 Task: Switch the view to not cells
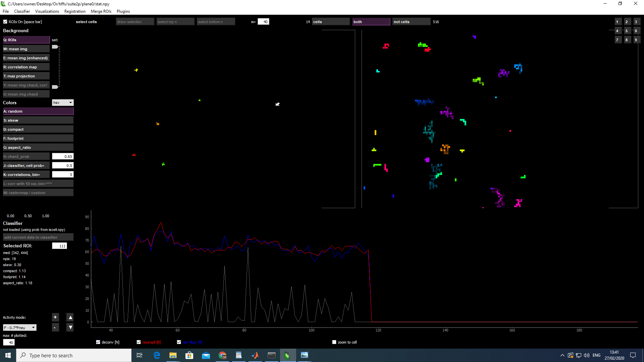[x=411, y=22]
